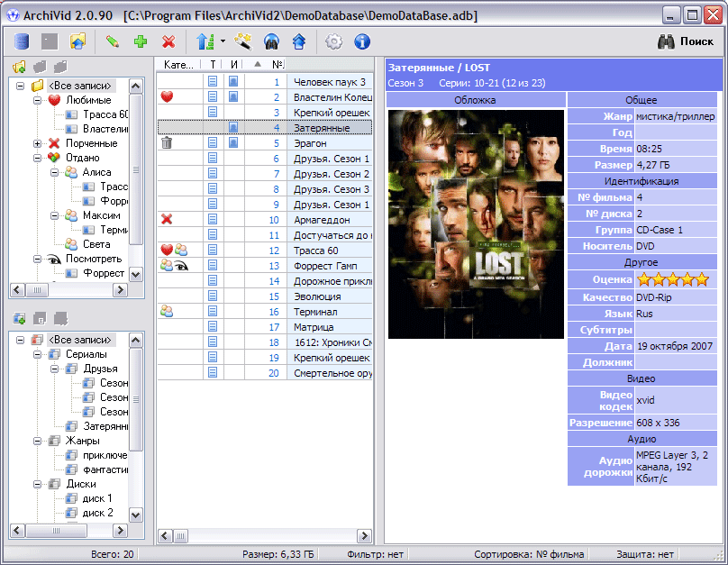Image resolution: width=728 pixels, height=565 pixels.
Task: Click the sort toolbar icon
Action: (x=205, y=41)
